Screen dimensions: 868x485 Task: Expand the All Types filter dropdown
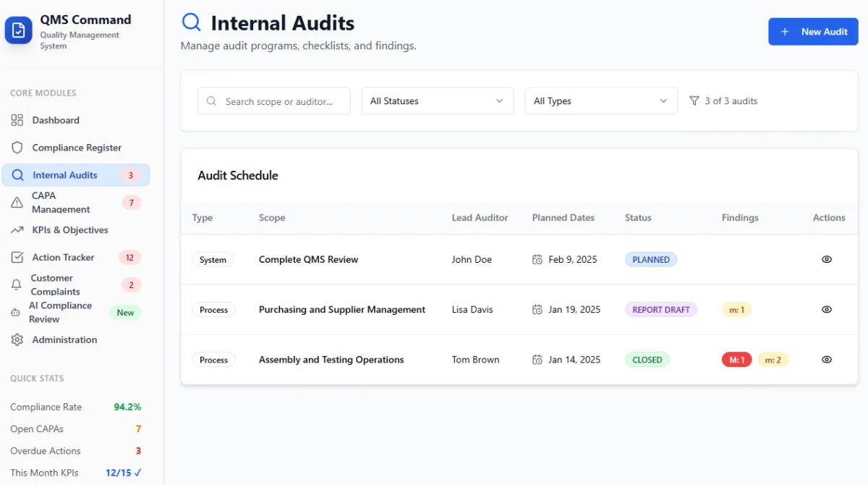(x=600, y=101)
